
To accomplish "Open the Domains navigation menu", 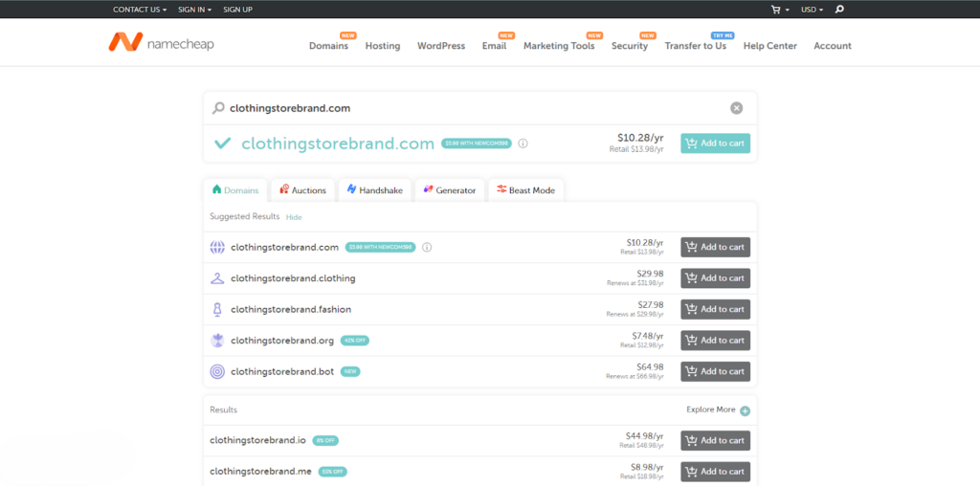I will click(x=329, y=46).
